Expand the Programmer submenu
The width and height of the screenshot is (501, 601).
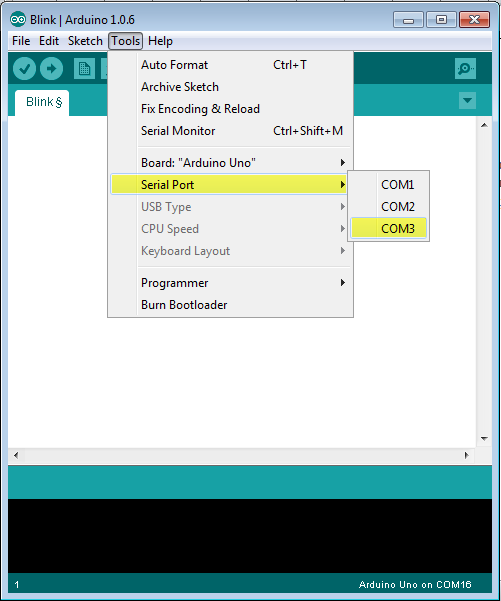pyautogui.click(x=230, y=283)
